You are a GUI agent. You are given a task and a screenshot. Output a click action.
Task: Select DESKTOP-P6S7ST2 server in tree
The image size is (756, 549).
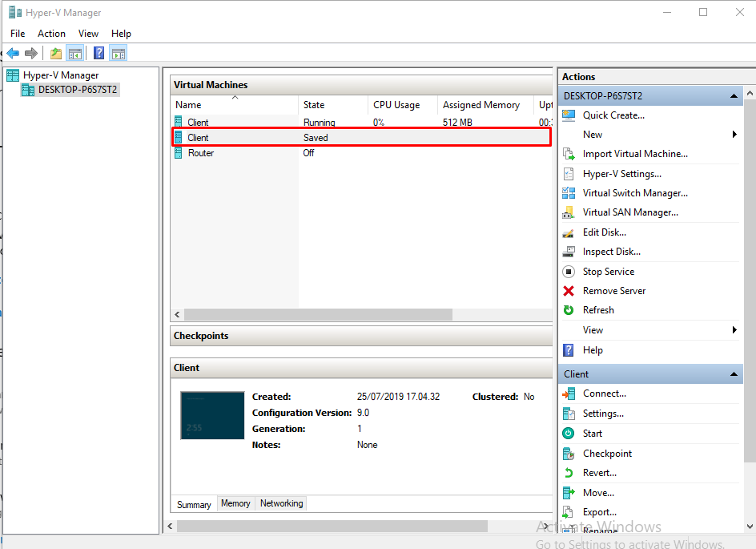(x=77, y=90)
